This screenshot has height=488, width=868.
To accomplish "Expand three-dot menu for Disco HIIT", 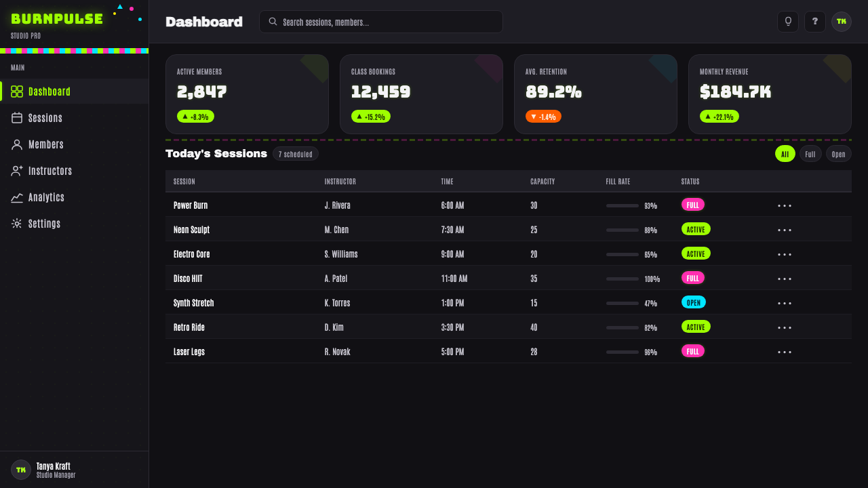I will (x=785, y=279).
